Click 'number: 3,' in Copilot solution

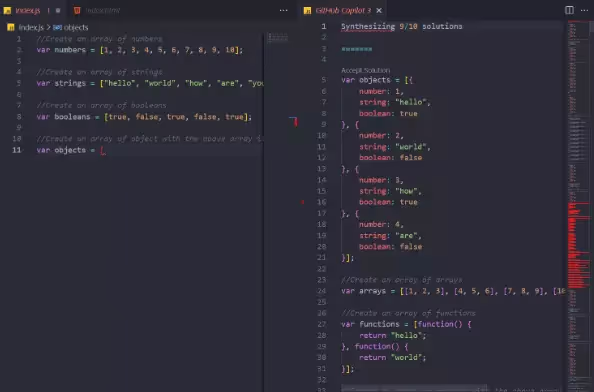[381, 180]
